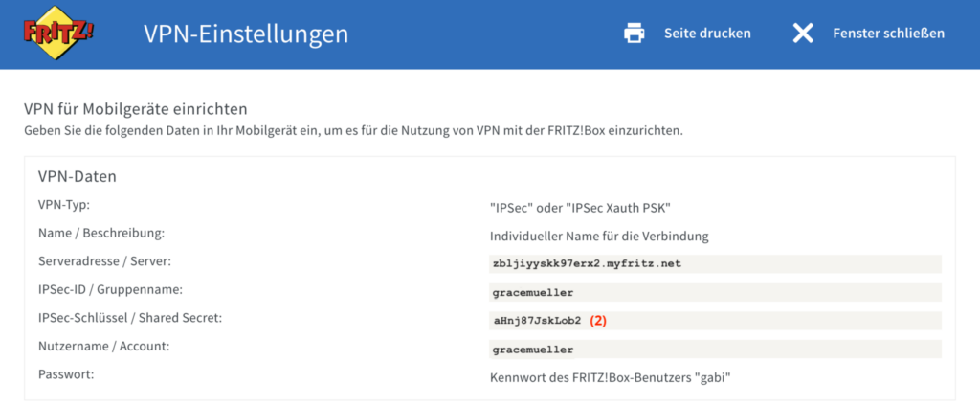Click the Name / Beschreibung label

point(101,234)
